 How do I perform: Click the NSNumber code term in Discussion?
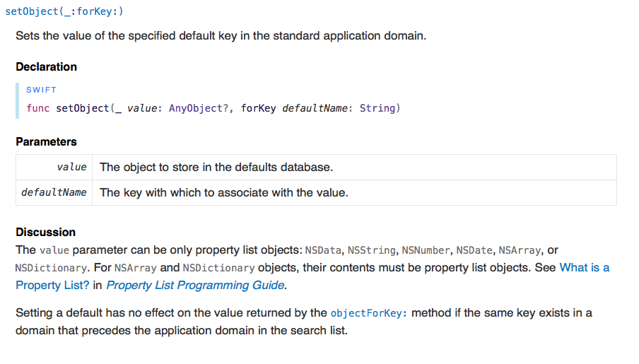[426, 250]
